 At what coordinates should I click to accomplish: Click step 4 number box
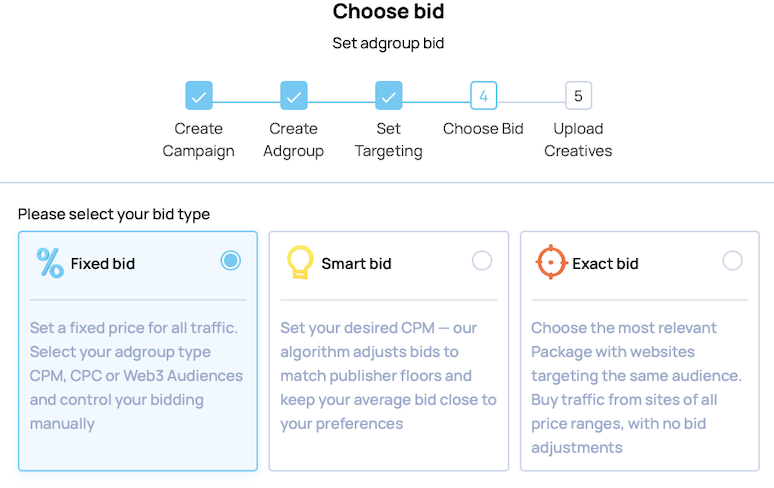[484, 96]
